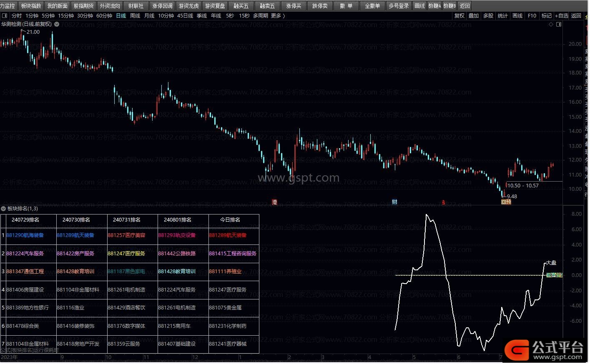
Task: Select the 10分钟 period tab
Action: (166, 16)
